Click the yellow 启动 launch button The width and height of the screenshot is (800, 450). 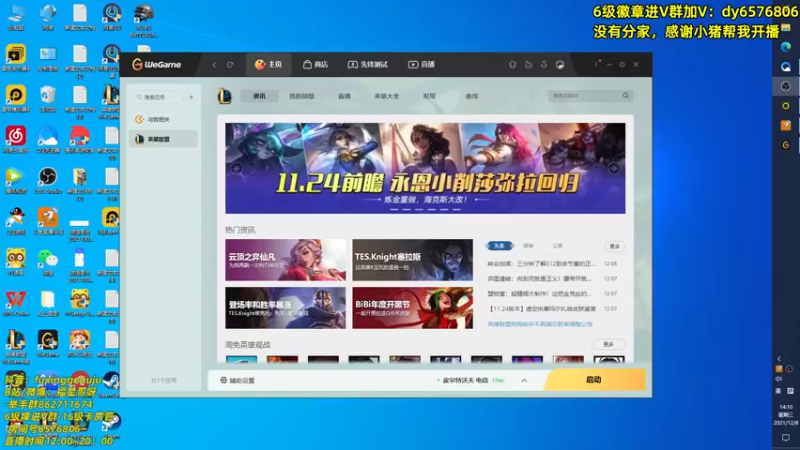(x=594, y=380)
